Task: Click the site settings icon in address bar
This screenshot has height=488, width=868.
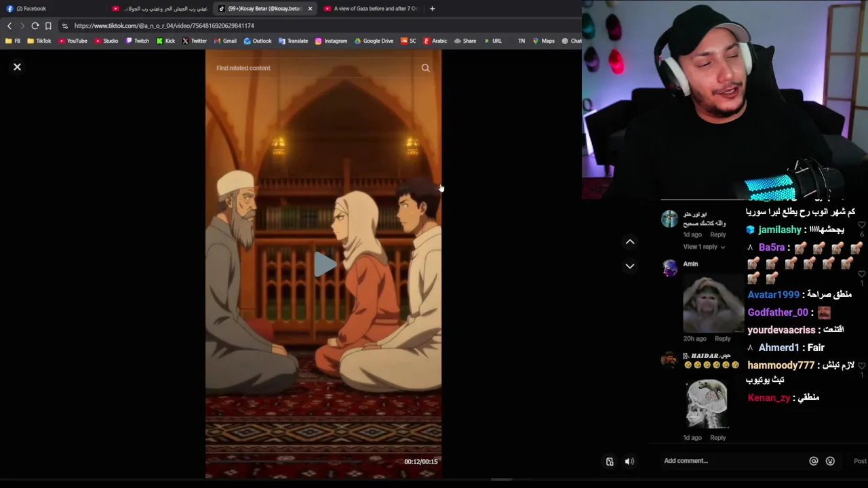Action: 64,26
